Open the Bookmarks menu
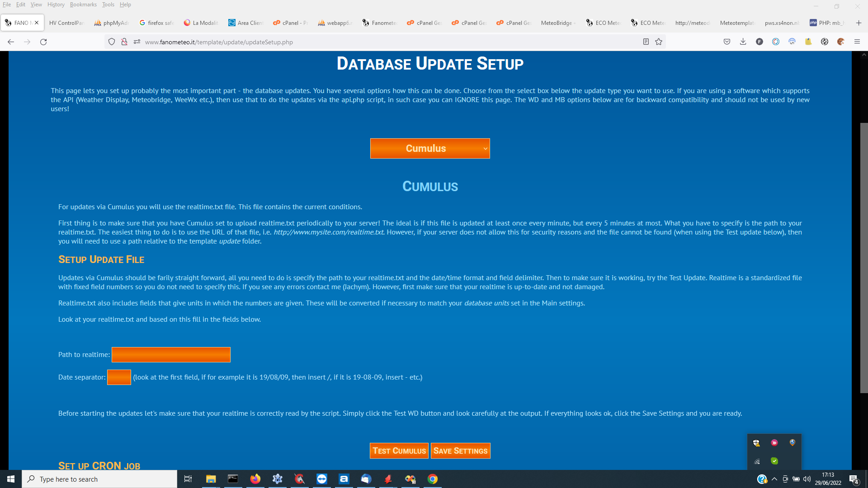 (83, 5)
